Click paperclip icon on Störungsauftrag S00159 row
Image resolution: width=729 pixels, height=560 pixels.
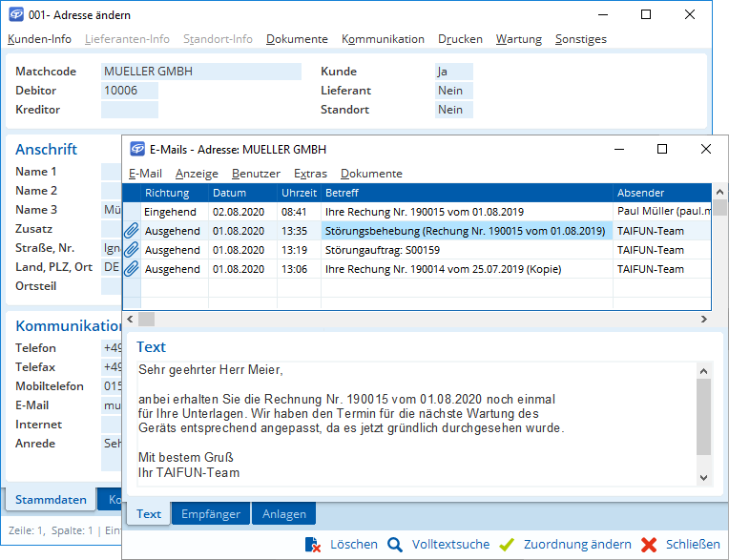[132, 250]
